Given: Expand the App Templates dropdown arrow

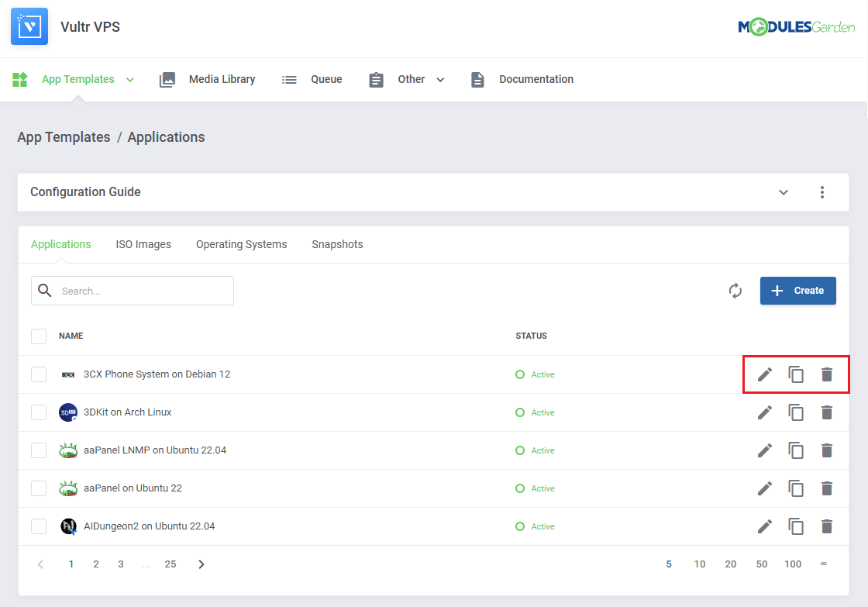Looking at the screenshot, I should [130, 80].
